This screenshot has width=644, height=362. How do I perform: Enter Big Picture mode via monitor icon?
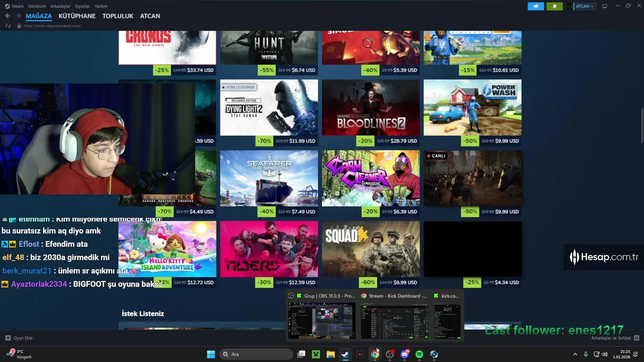[605, 6]
